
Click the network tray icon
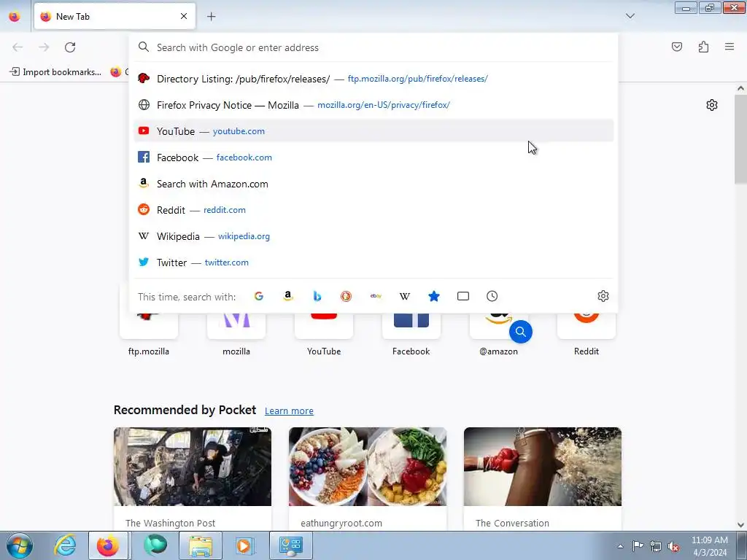[656, 546]
